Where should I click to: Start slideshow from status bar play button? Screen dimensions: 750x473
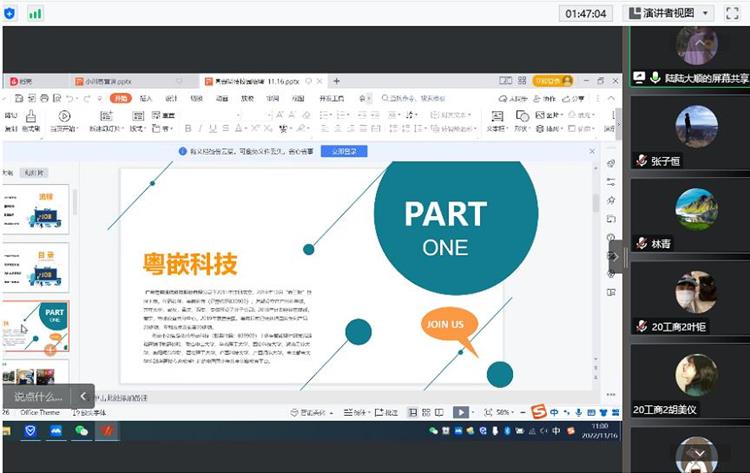tap(460, 412)
